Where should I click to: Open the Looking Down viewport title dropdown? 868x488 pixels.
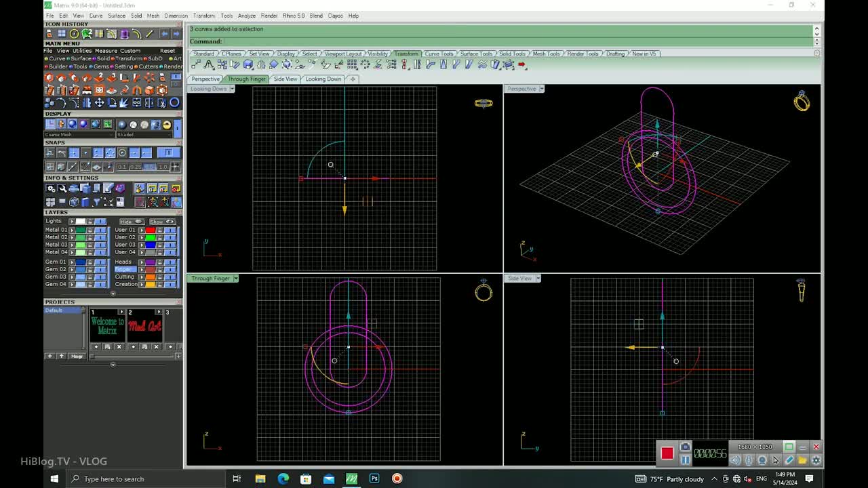coord(232,89)
